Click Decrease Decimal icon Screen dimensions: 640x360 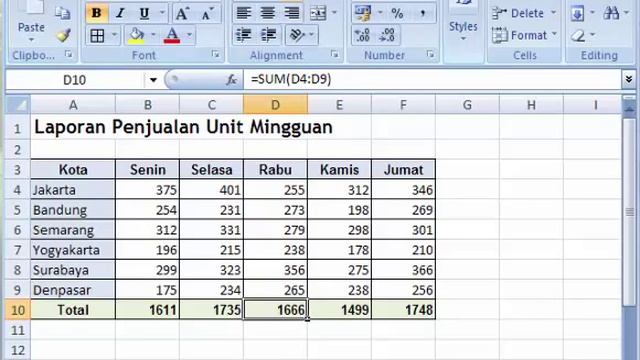click(x=387, y=36)
